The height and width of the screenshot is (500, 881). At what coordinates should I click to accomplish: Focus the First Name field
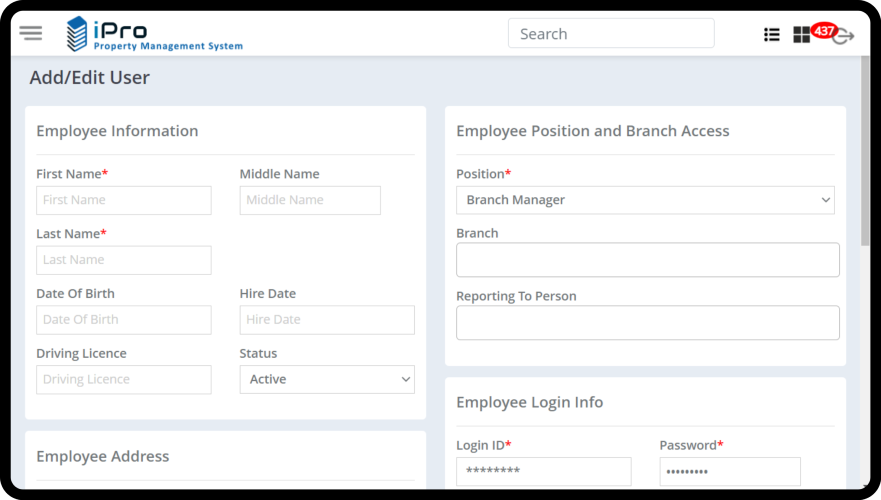click(x=124, y=200)
